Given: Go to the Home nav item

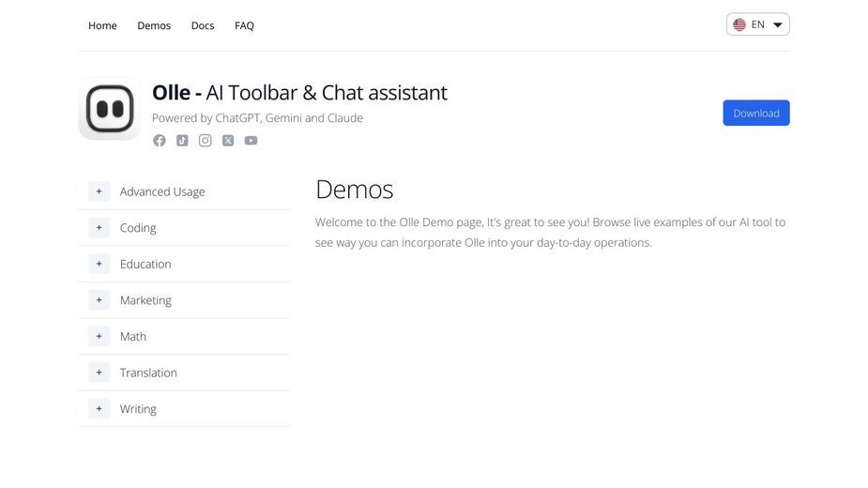Looking at the screenshot, I should click(x=102, y=25).
